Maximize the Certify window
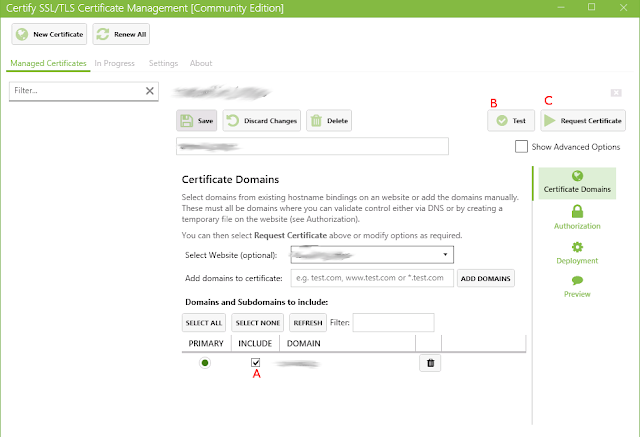 [591, 7]
